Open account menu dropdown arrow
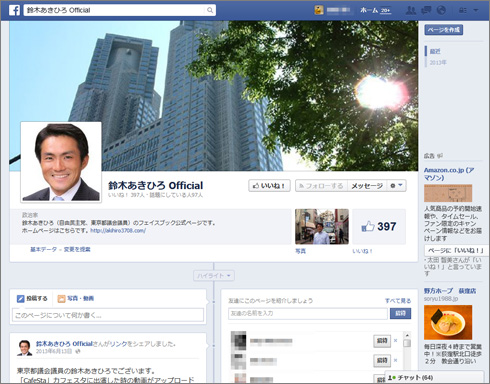Screen dimensions: 490x384 click(476, 10)
